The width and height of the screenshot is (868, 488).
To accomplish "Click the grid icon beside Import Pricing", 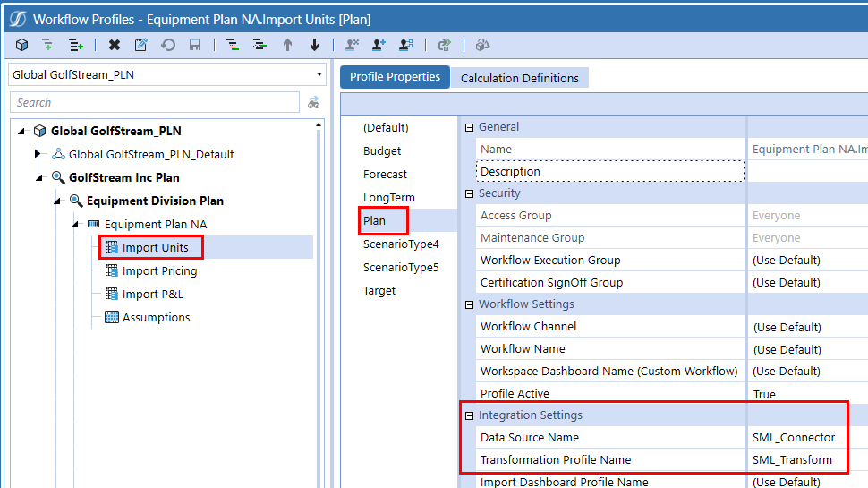I will click(112, 270).
